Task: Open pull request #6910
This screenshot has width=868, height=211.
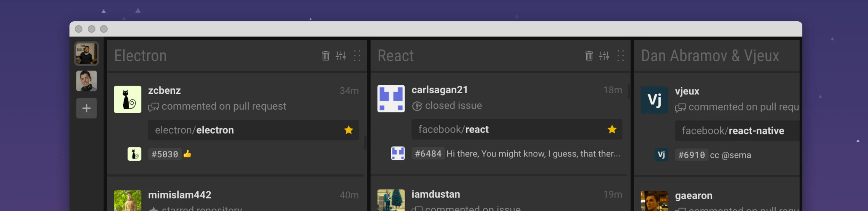Action: click(x=692, y=155)
